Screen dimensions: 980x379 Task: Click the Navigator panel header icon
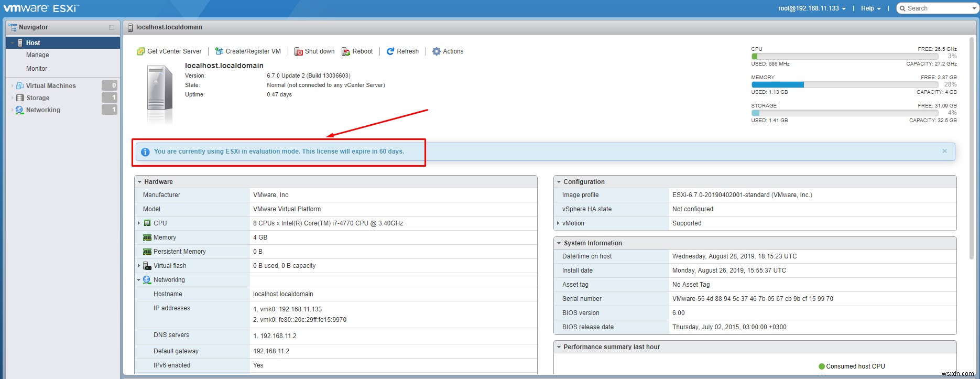(x=13, y=27)
